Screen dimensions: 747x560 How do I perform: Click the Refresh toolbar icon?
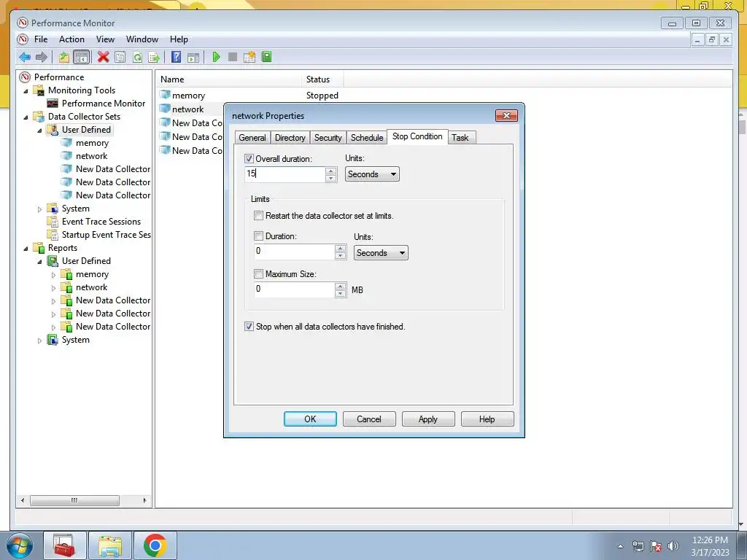[x=137, y=57]
